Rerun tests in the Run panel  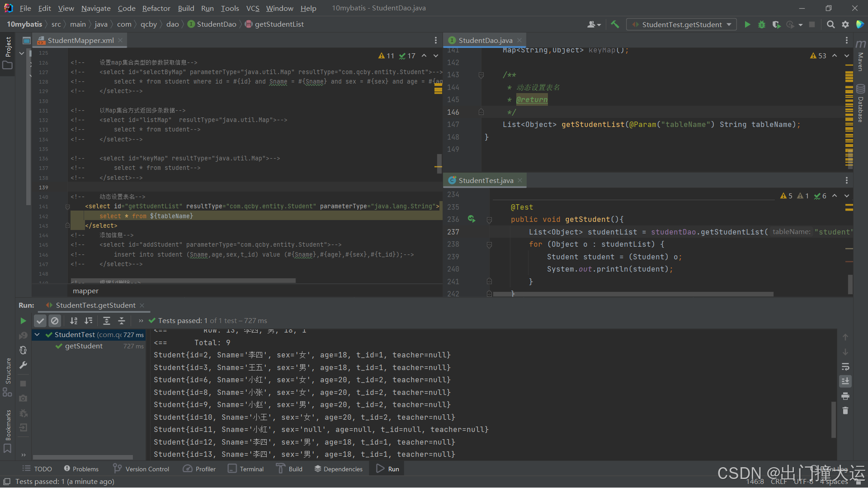pyautogui.click(x=23, y=321)
